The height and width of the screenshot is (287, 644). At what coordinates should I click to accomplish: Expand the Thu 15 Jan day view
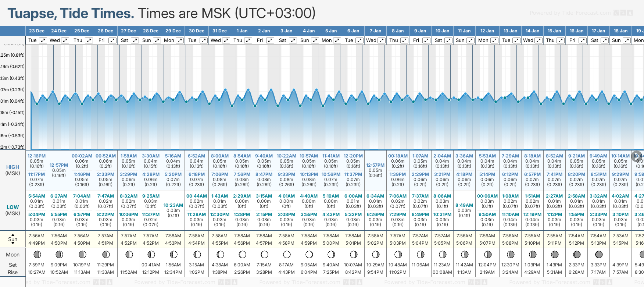pos(561,40)
